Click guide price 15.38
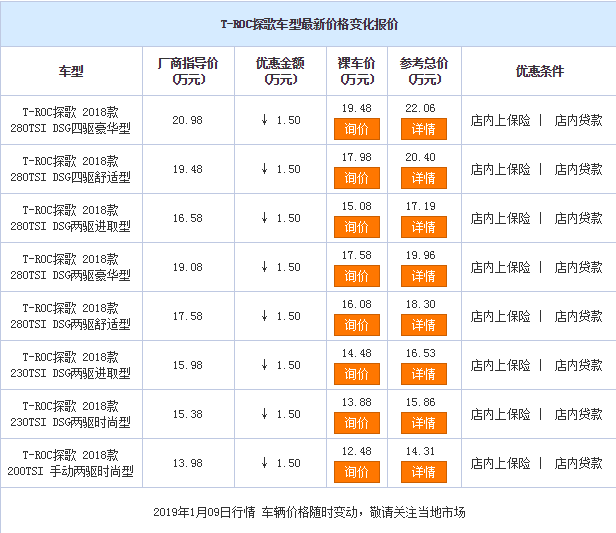 tap(187, 414)
